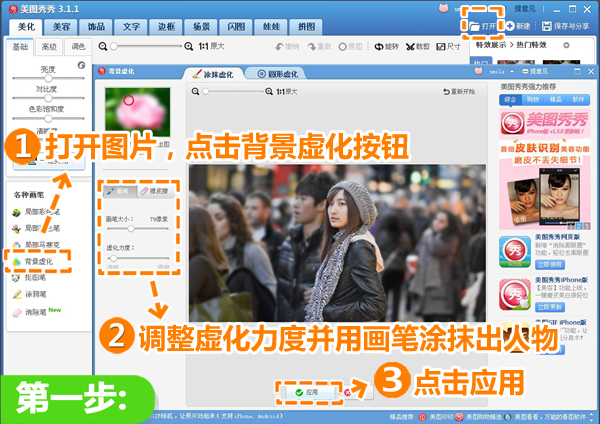Click the 保存与分享 save icon

pos(546,26)
